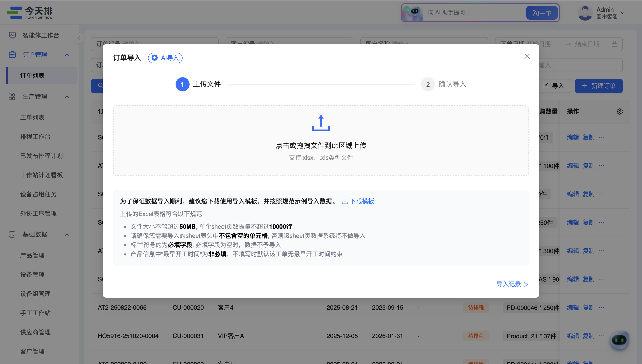Click 复制 in the HQ5916-251020-0004 row

tap(588, 336)
